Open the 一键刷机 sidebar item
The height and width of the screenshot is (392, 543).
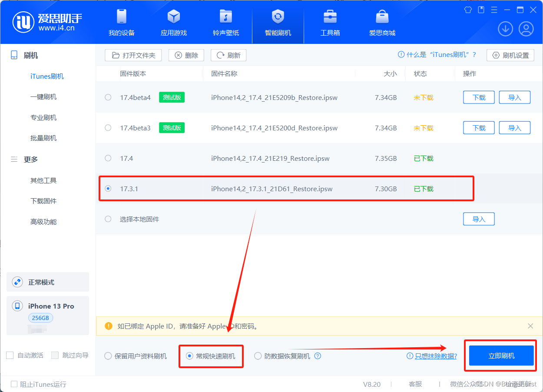click(x=43, y=96)
